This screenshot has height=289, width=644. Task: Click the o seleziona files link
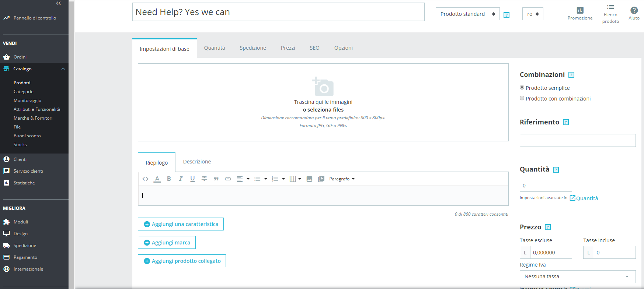tap(323, 110)
